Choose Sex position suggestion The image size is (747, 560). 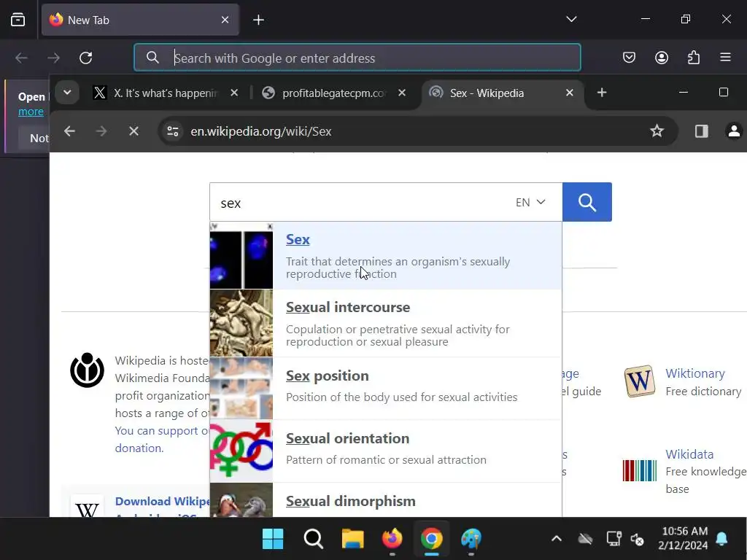(386, 389)
